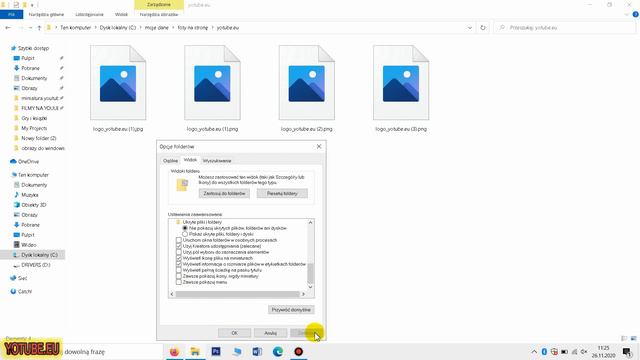Toggle Wyświetl pełną ścieżkę na pasku tytułu
The image size is (640, 360).
[179, 270]
